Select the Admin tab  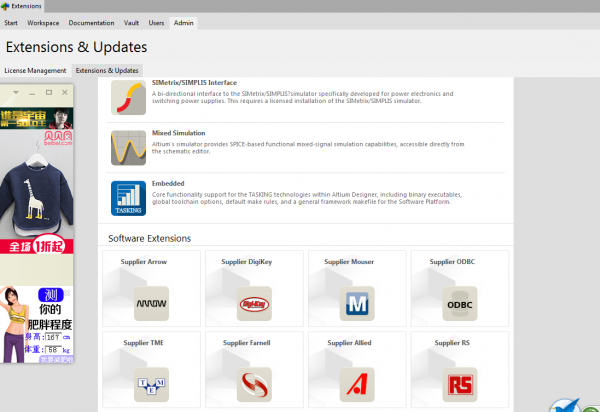[x=184, y=23]
